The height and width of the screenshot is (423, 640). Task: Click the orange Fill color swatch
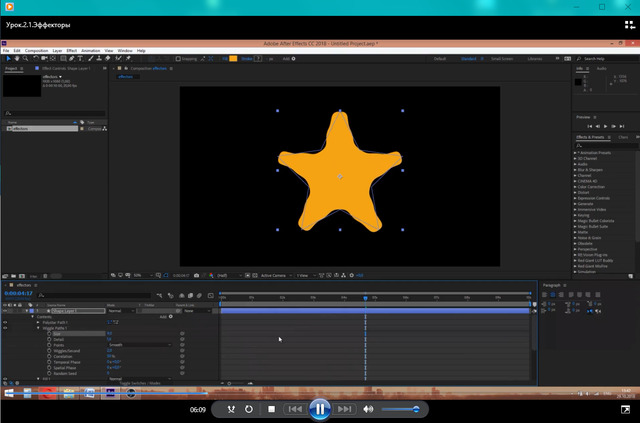click(234, 59)
